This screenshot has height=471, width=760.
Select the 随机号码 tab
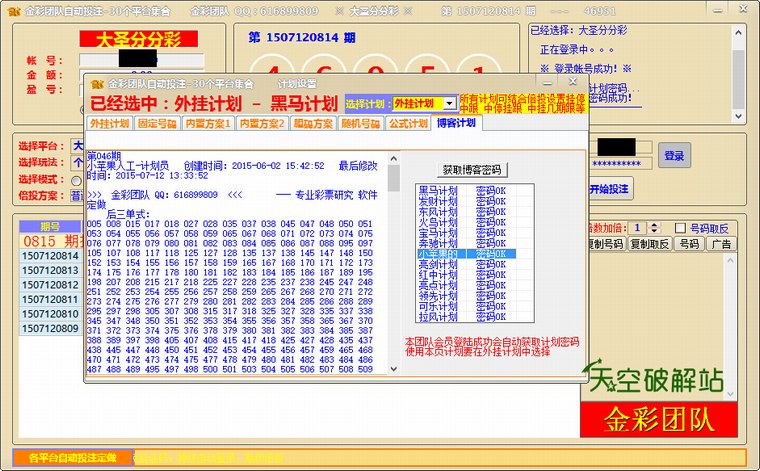click(360, 124)
